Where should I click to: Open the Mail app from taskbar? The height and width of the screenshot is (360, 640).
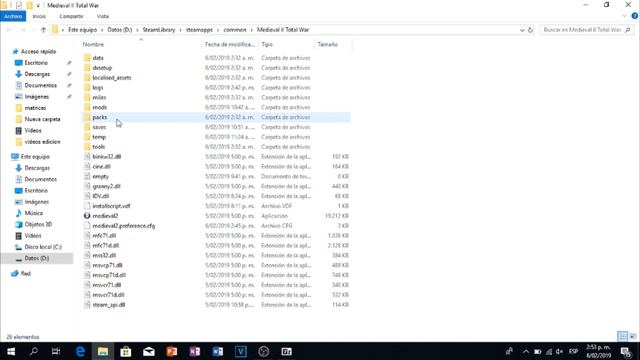click(x=149, y=351)
